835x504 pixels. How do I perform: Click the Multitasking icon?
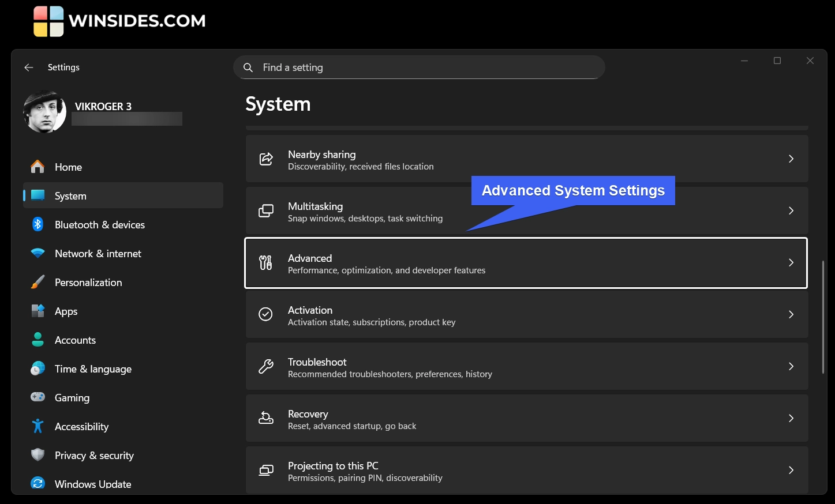[265, 210]
